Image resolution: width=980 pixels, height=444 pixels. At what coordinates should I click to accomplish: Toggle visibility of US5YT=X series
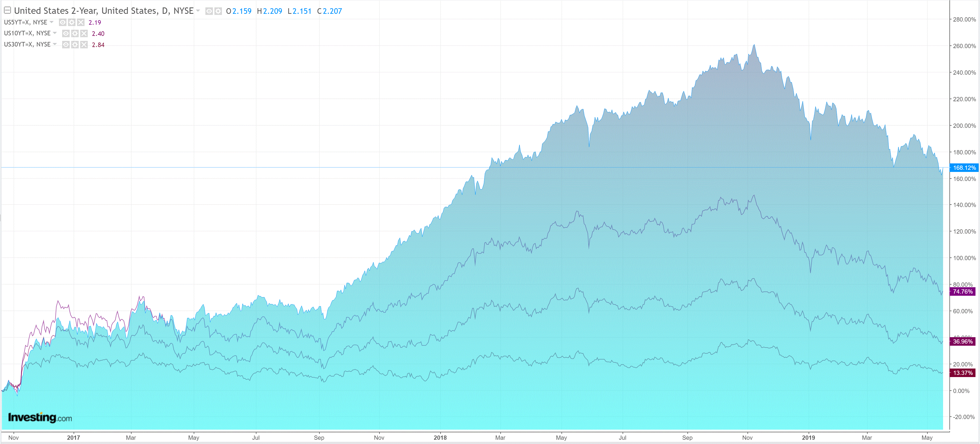coord(63,22)
